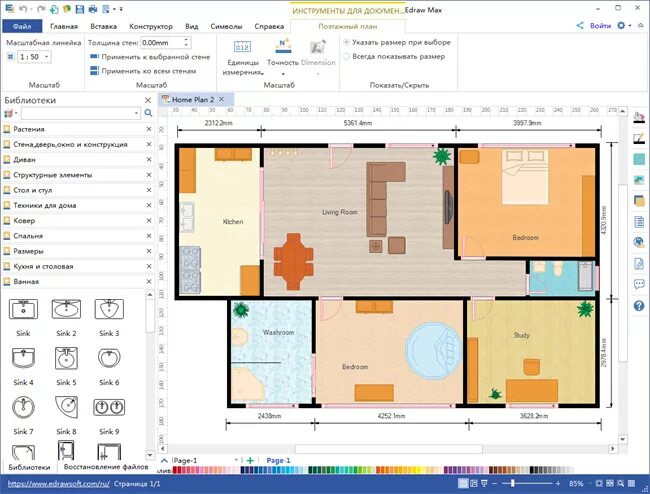Adjust the wall thickness stepper arrows
Screen dimensions: 650x494
(186, 42)
